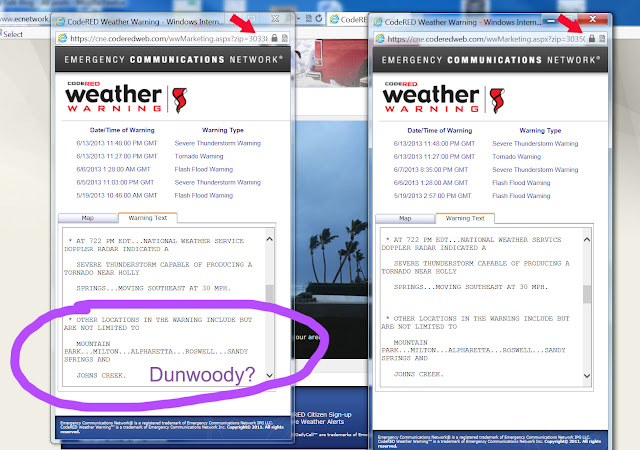
Task: Click scroll up arrow in right warning text
Action: click(587, 239)
